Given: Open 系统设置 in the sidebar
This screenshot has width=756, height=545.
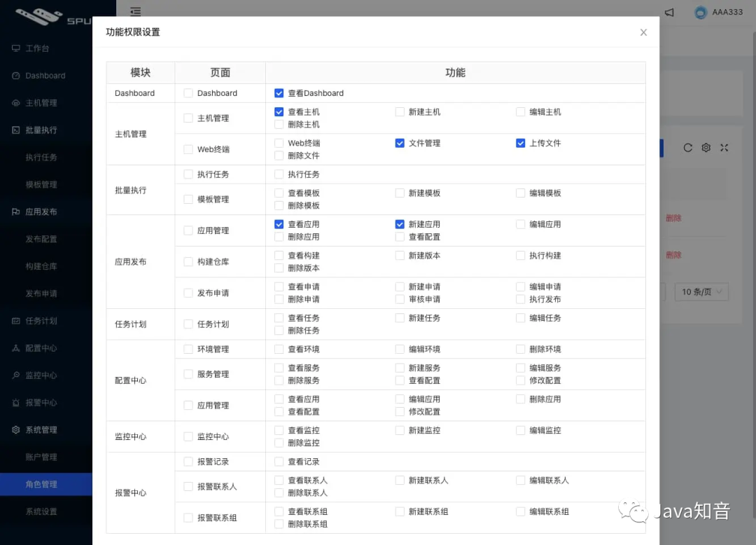Looking at the screenshot, I should (41, 511).
